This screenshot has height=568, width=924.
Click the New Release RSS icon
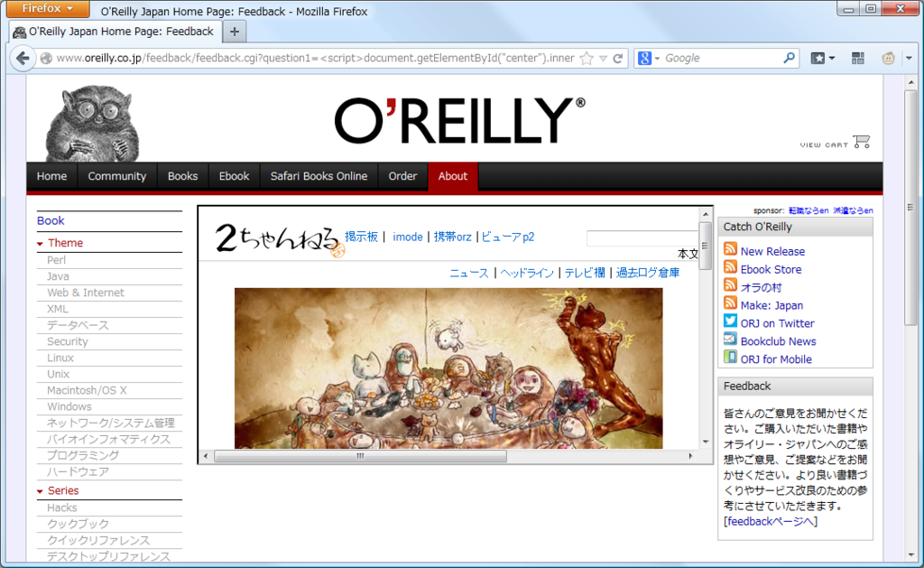[730, 249]
